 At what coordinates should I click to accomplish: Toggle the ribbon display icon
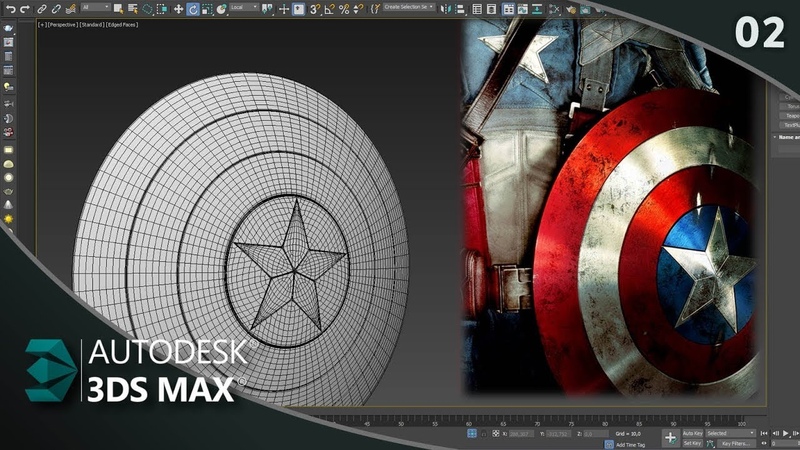[508, 9]
